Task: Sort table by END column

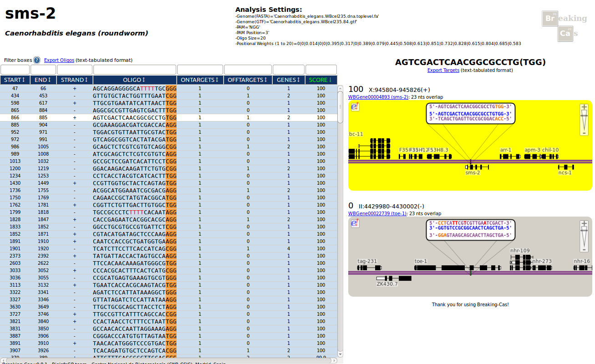Action: (x=43, y=80)
